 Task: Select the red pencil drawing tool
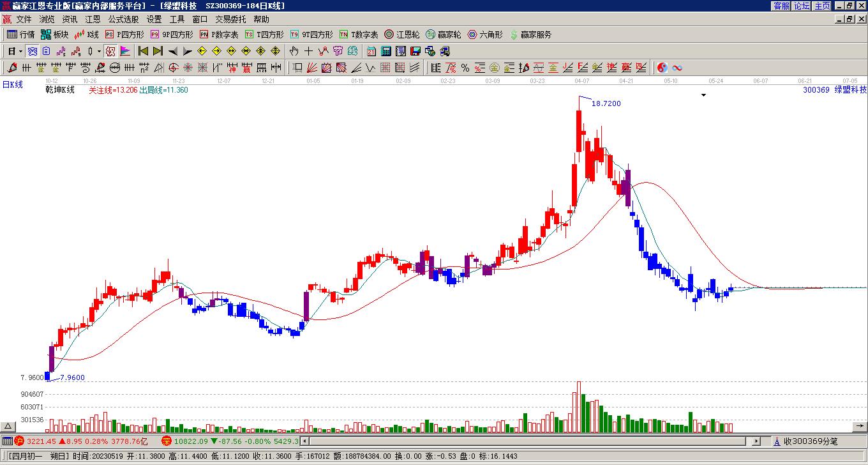click(x=11, y=68)
